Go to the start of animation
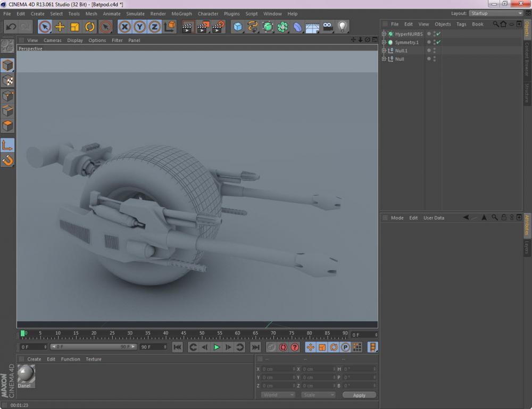The width and height of the screenshot is (532, 409). pyautogui.click(x=178, y=347)
